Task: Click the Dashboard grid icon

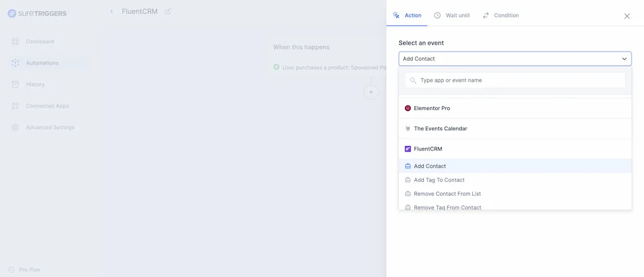Action: (15, 42)
